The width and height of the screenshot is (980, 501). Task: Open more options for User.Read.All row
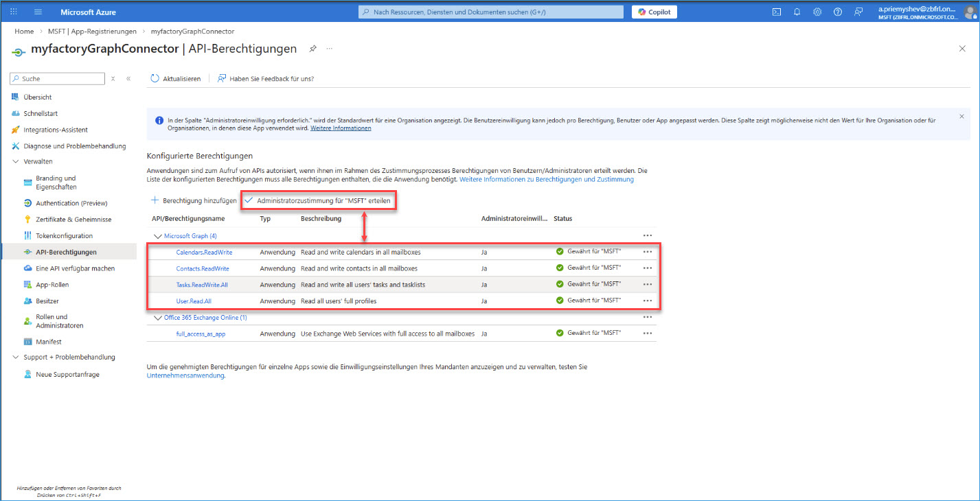647,301
